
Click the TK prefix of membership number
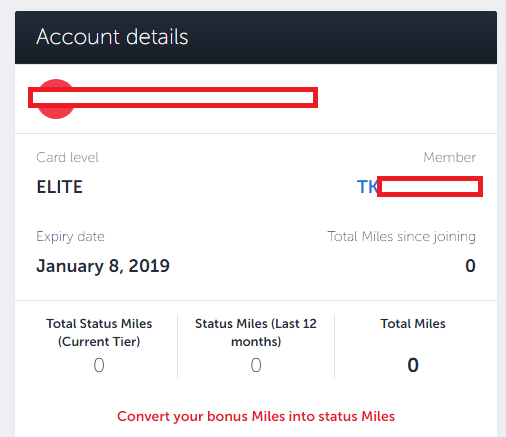pos(367,187)
